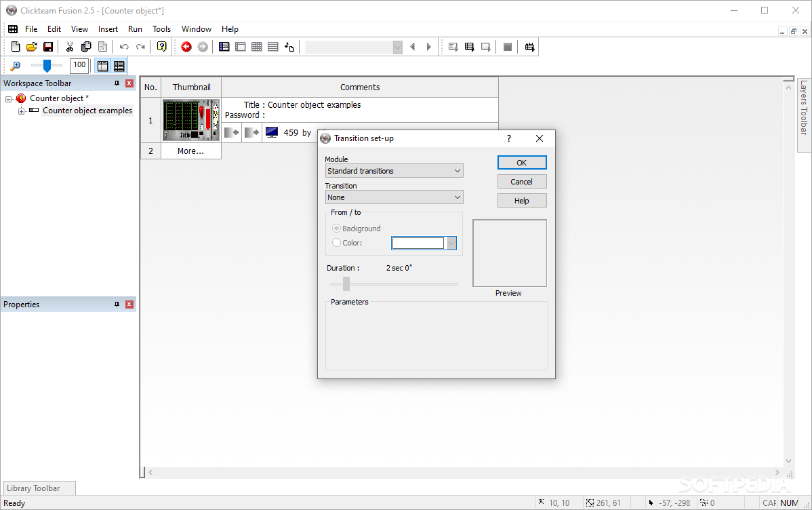Toggle the show headers view button

click(x=103, y=66)
